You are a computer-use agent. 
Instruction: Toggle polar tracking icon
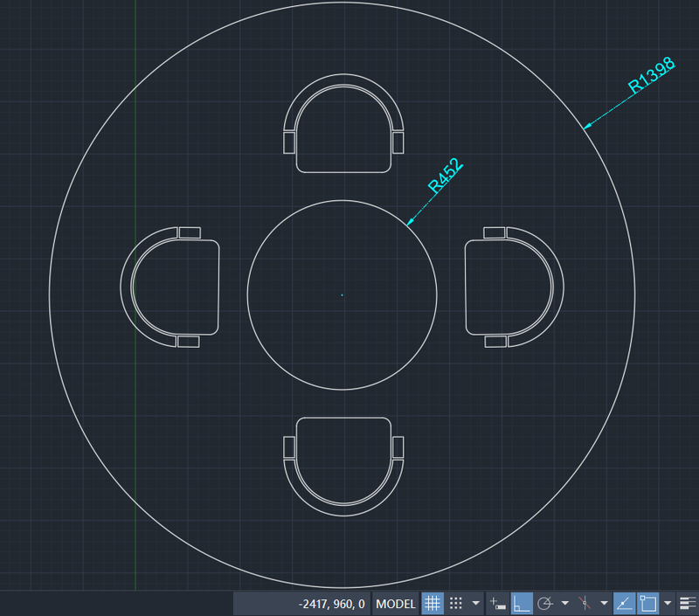click(x=544, y=604)
